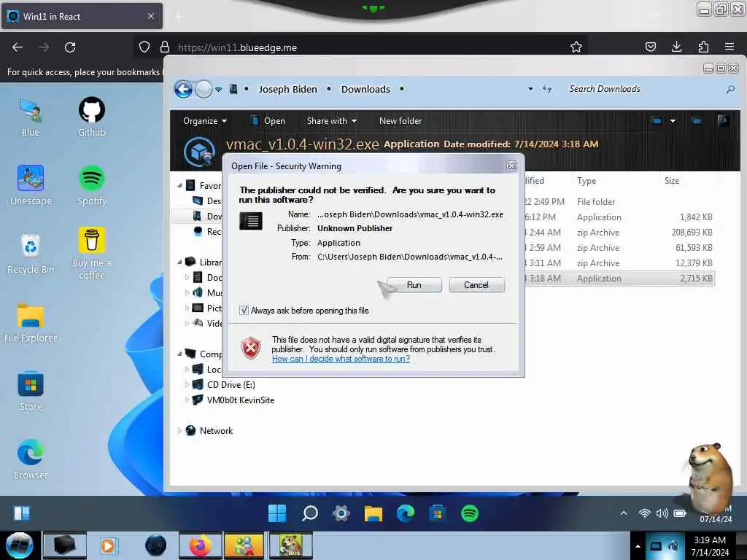
Task: Select Downloads in the address breadcrumb
Action: pos(365,89)
